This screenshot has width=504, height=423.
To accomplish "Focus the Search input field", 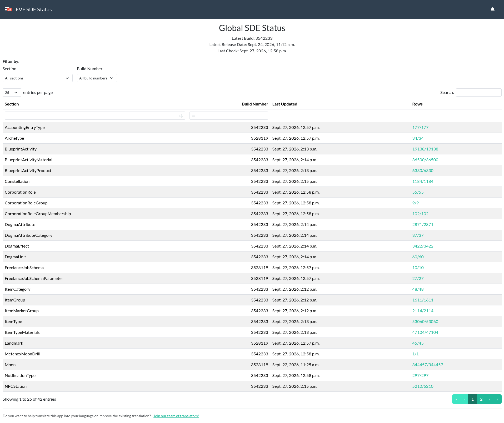I will point(478,93).
